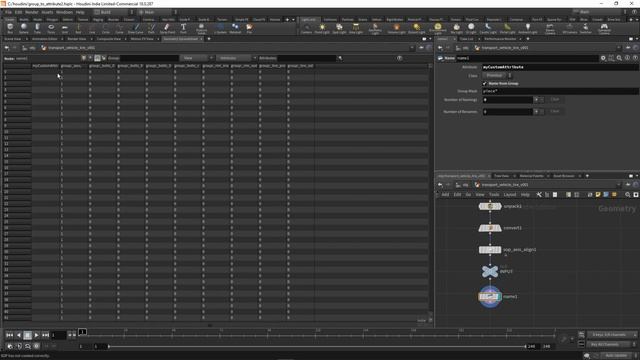Viewport: 640px width, 360px height.
Task: Jump to last frame button
Action: [45, 335]
